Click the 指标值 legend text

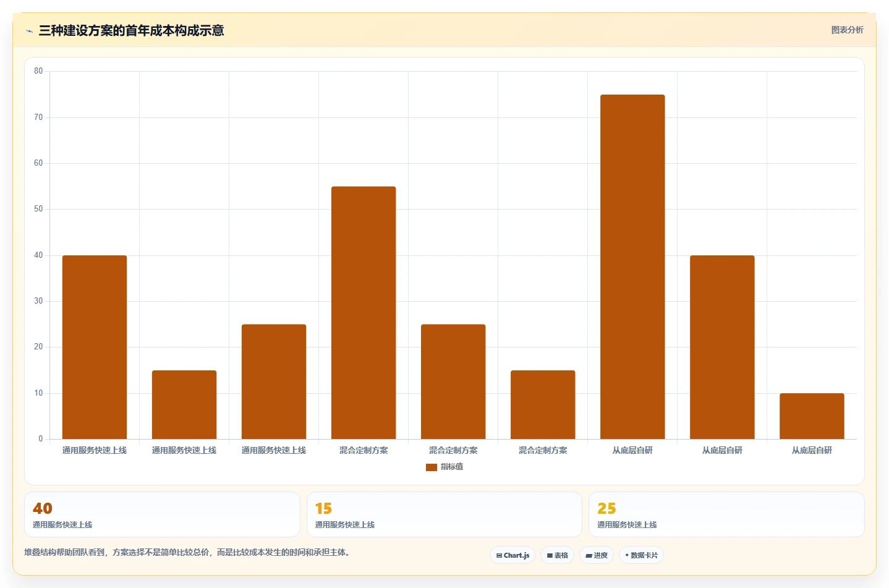[x=452, y=467]
